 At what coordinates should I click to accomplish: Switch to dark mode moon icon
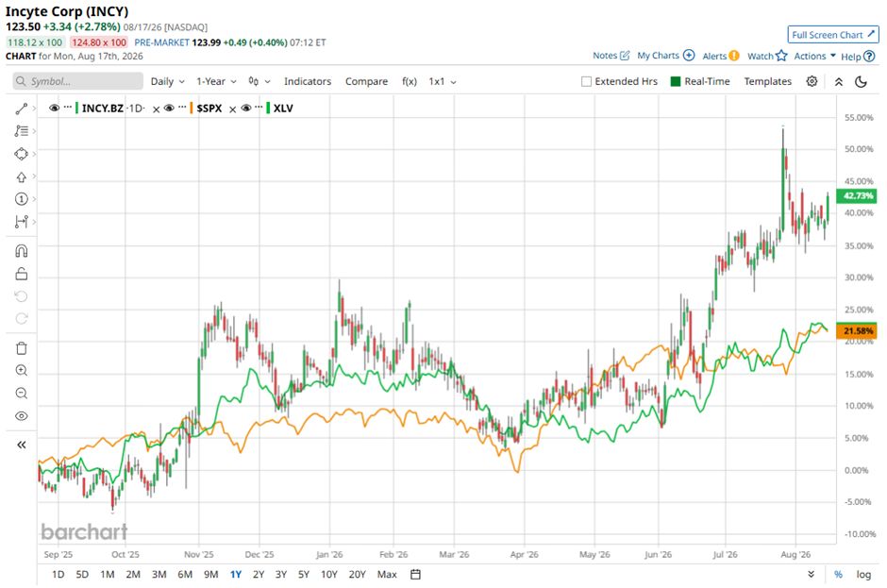pos(861,81)
